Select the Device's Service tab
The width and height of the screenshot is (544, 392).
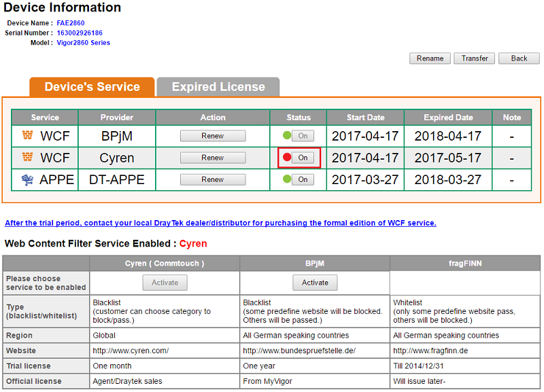coord(92,87)
